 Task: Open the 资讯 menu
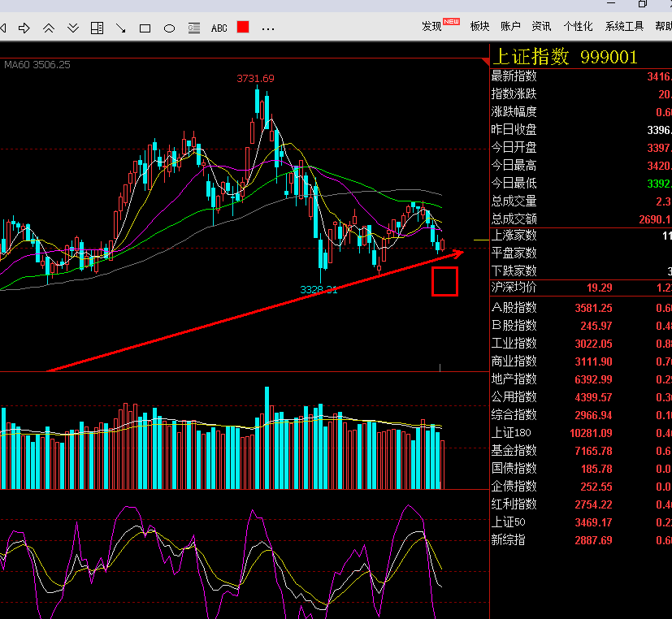pyautogui.click(x=541, y=27)
